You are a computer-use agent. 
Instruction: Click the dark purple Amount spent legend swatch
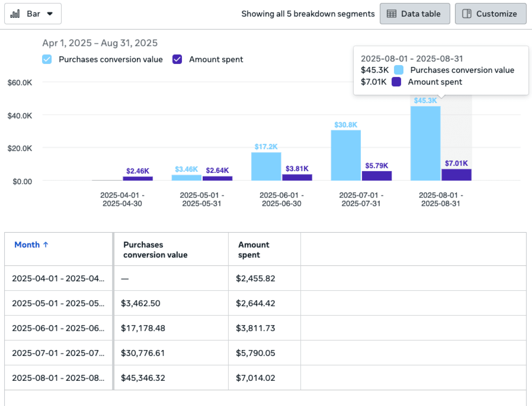point(177,59)
